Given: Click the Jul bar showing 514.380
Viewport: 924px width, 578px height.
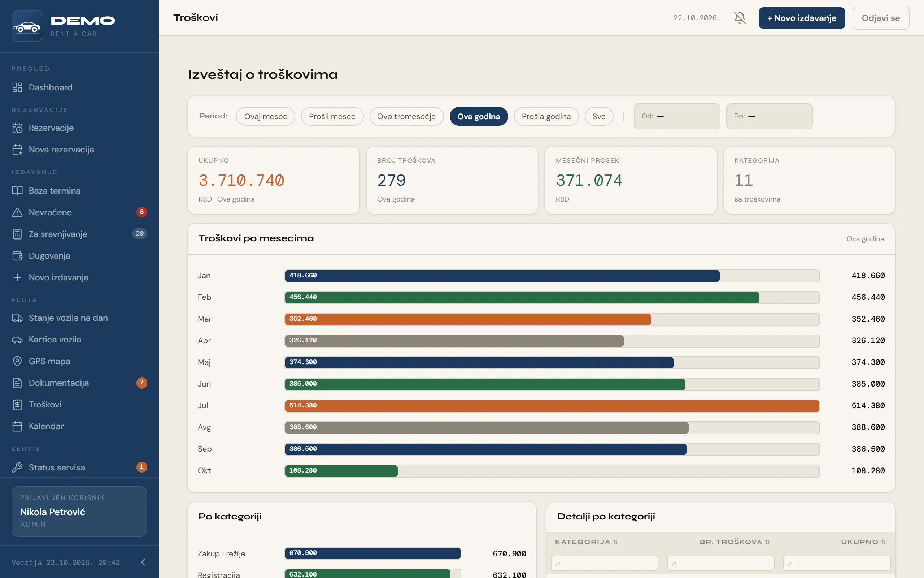Looking at the screenshot, I should click(552, 406).
